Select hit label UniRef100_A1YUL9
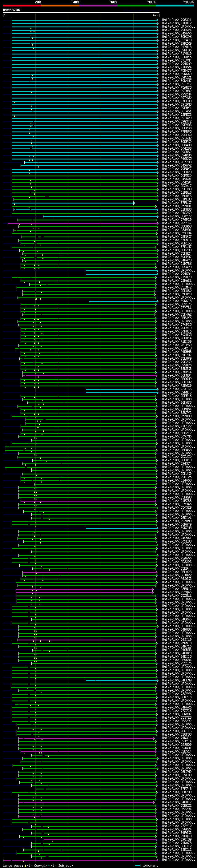The width and height of the screenshot is (197, 868). point(177,54)
